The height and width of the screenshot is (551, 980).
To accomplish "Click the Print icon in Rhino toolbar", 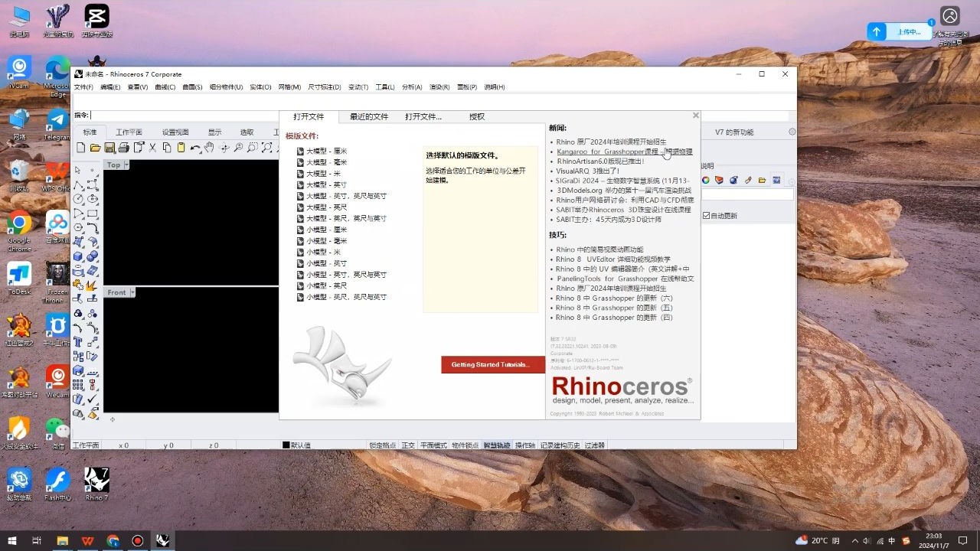I will point(123,148).
